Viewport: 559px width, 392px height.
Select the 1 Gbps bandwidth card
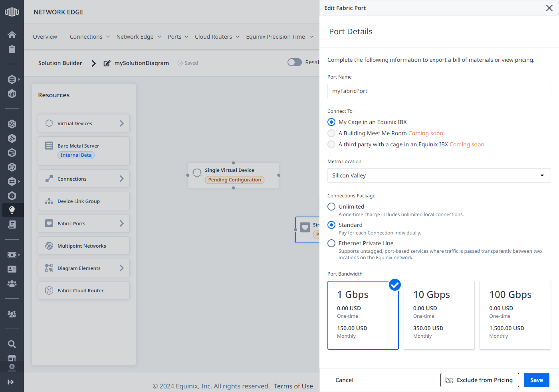363,315
